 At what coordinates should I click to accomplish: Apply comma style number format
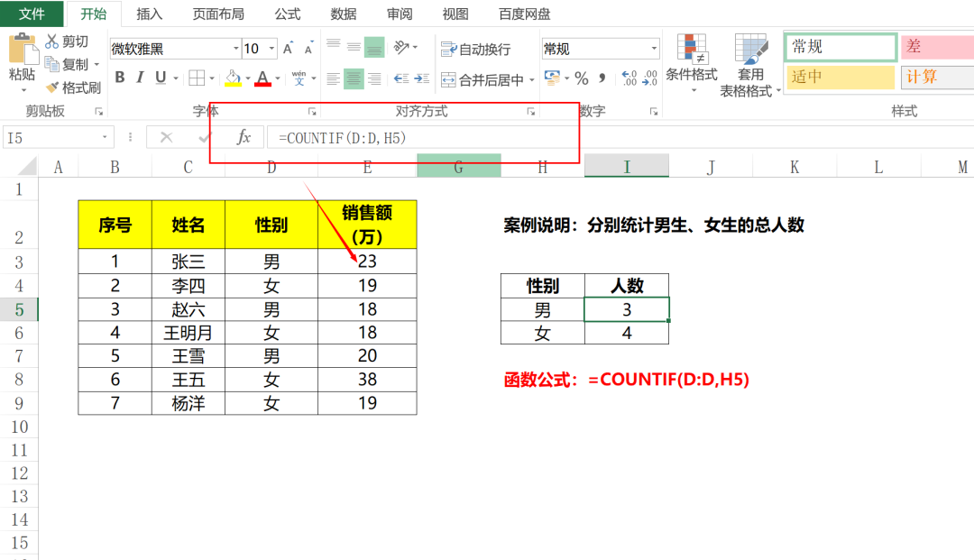tap(602, 78)
